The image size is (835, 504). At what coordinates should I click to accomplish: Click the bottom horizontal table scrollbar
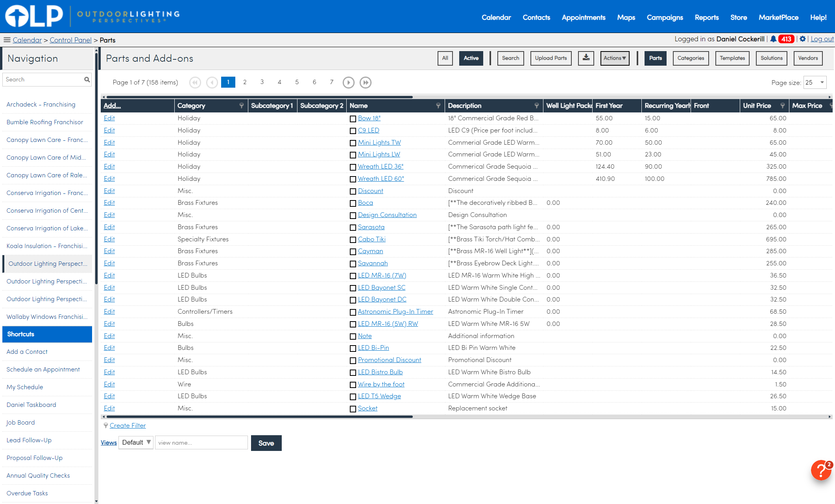click(x=260, y=417)
